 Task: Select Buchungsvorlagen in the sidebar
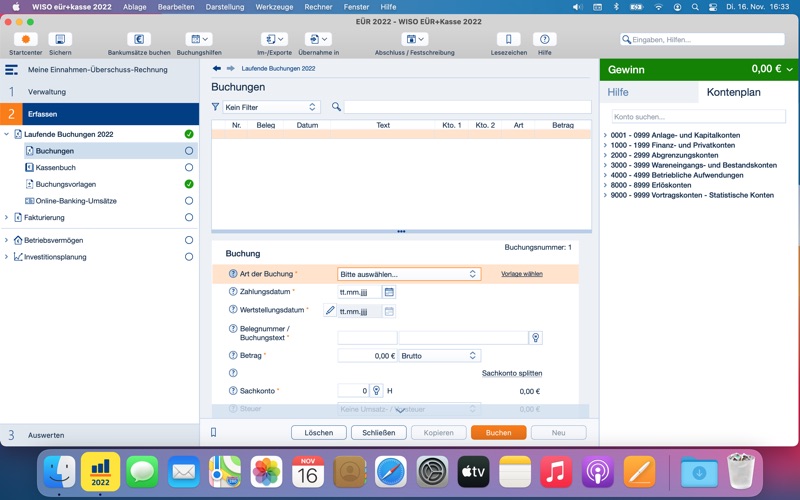66,184
